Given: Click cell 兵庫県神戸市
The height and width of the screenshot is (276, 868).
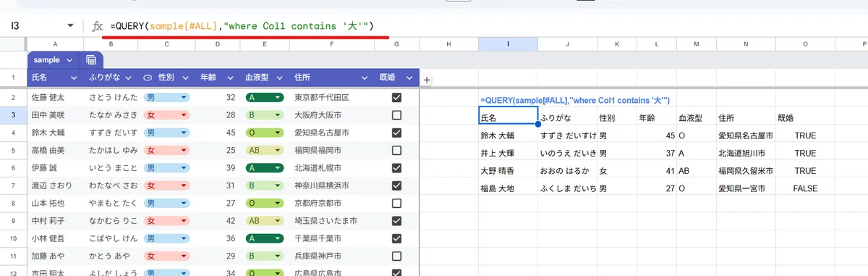Looking at the screenshot, I should tap(332, 256).
